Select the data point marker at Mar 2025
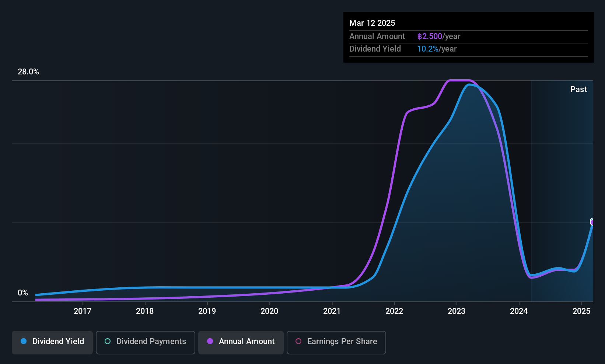Viewport: 605px width, 364px height. click(592, 222)
